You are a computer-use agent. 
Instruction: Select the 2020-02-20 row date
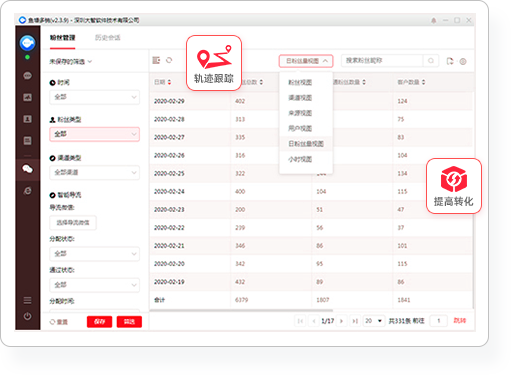(169, 264)
